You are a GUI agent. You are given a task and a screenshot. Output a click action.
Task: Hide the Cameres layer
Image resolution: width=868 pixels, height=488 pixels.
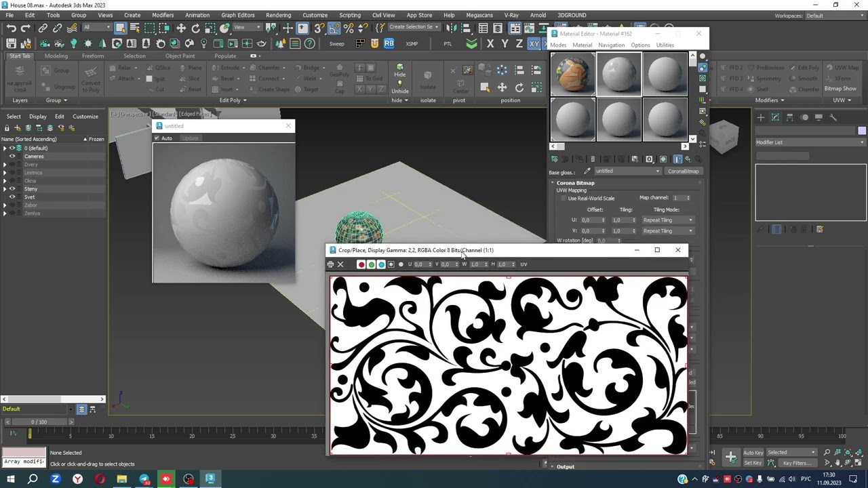click(12, 157)
